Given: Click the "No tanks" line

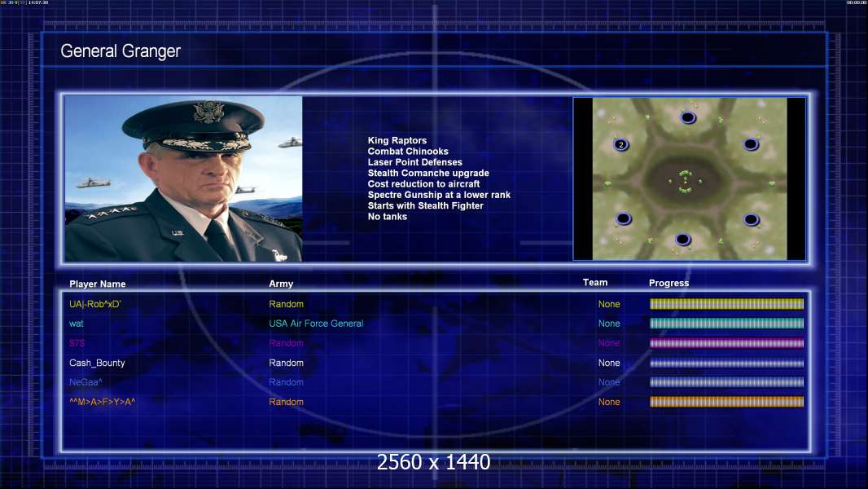Looking at the screenshot, I should (x=387, y=217).
